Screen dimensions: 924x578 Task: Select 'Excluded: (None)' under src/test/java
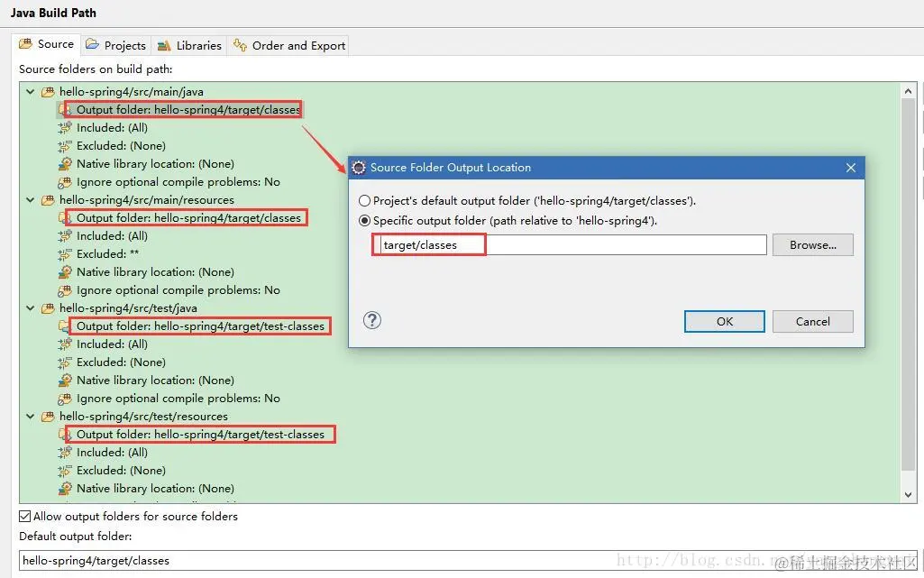[121, 362]
